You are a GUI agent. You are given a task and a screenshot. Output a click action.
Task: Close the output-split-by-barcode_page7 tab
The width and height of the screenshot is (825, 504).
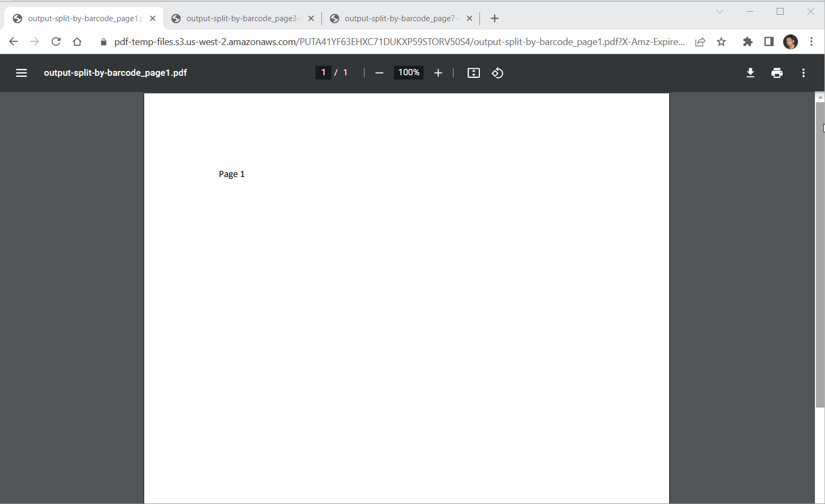pyautogui.click(x=469, y=19)
